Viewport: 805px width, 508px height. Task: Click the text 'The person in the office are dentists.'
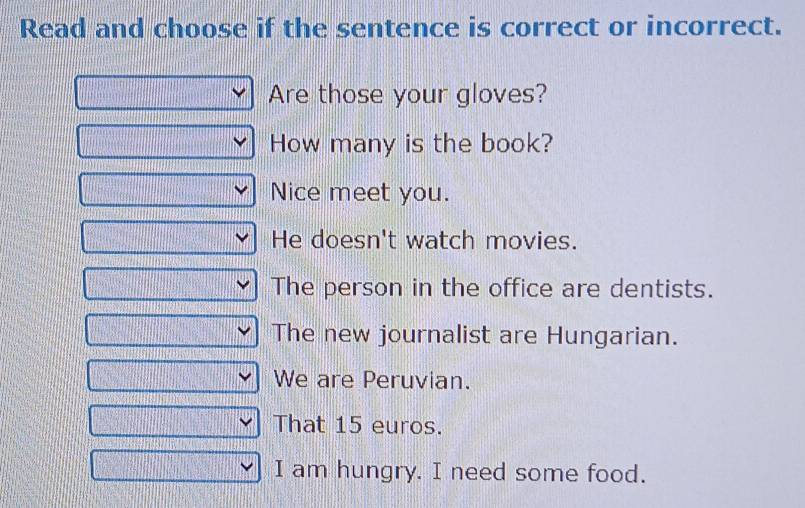[492, 288]
